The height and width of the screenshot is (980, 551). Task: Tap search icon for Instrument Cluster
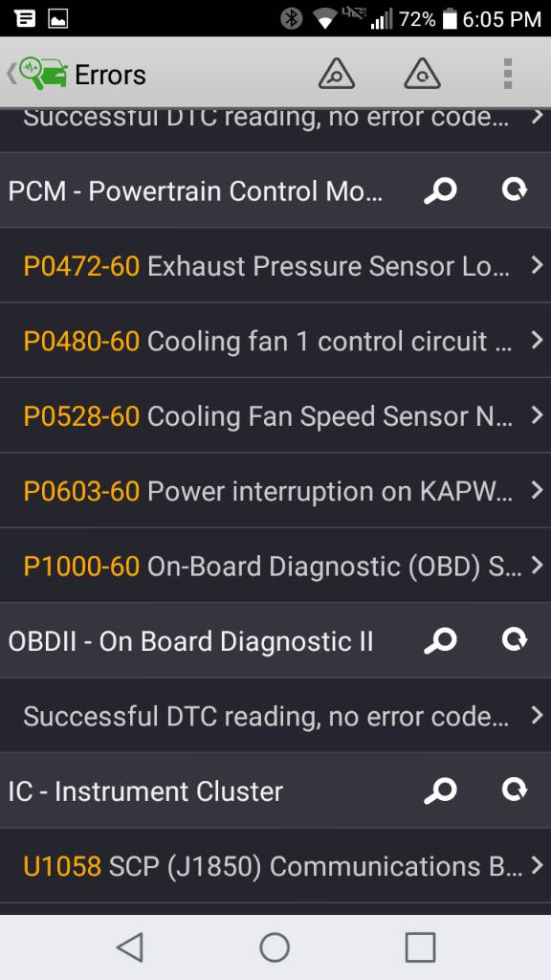[440, 791]
